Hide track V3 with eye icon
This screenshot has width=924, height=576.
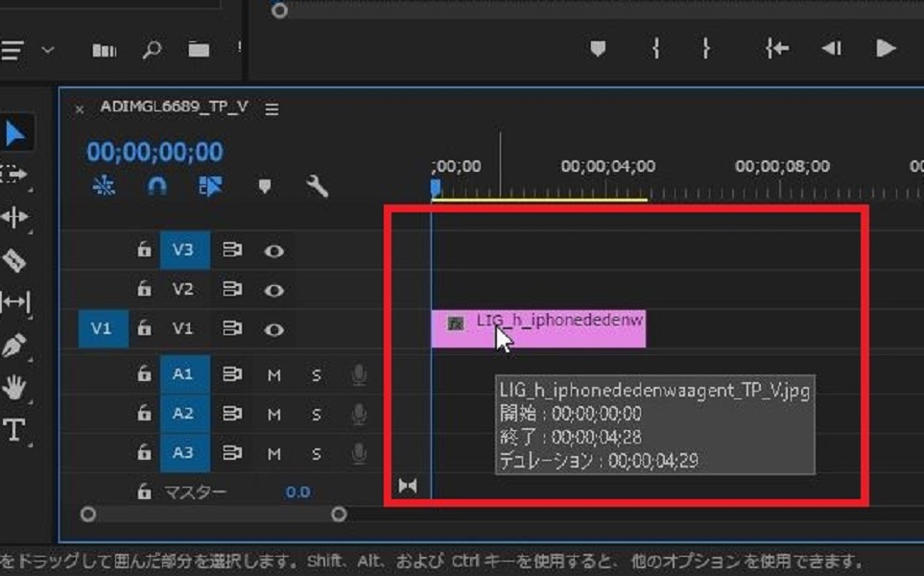[x=274, y=251]
